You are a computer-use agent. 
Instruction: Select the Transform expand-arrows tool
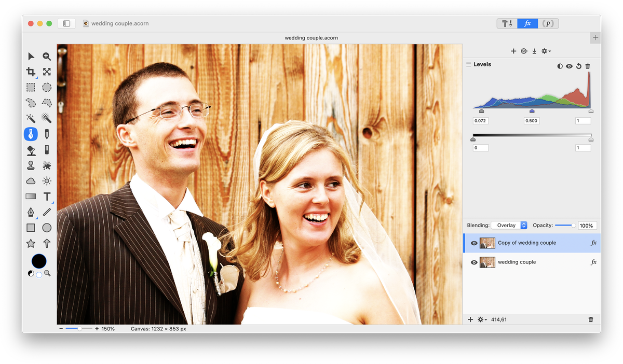(x=47, y=72)
